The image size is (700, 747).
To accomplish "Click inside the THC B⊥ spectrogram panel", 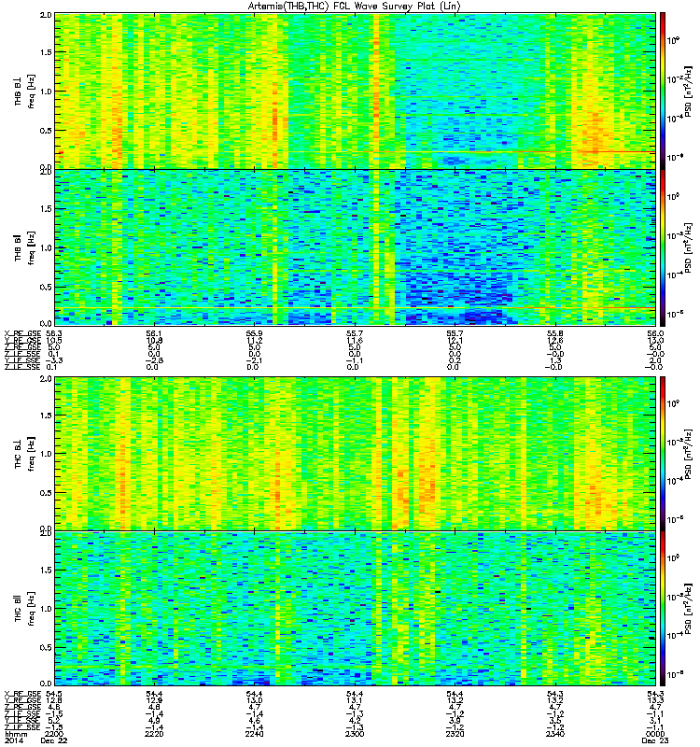I will click(355, 453).
